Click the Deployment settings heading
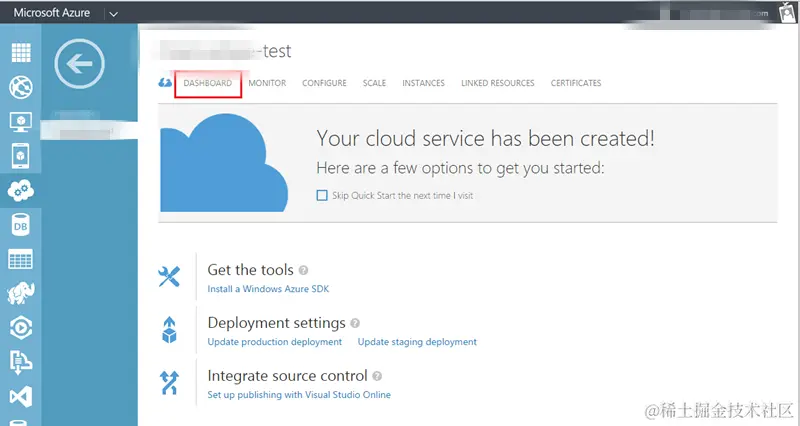 tap(276, 323)
